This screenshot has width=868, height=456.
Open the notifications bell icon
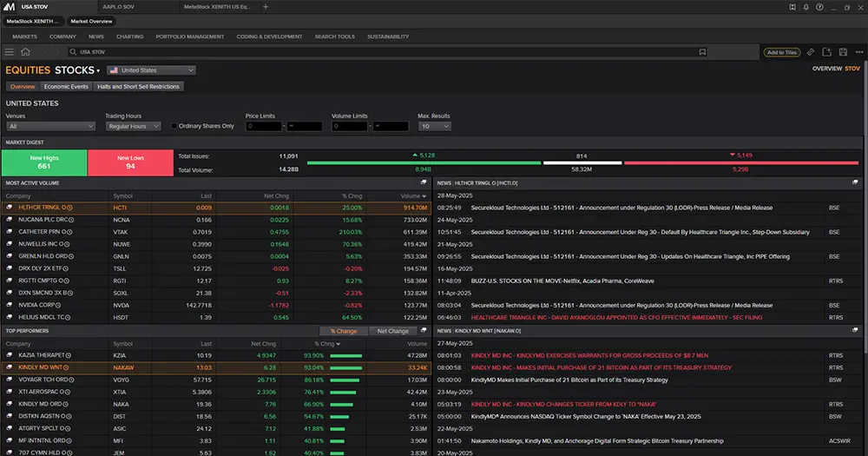click(x=806, y=6)
